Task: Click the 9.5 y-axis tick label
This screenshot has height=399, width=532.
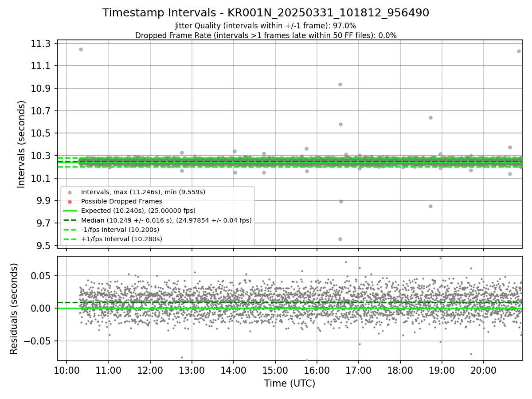Action: pos(44,246)
